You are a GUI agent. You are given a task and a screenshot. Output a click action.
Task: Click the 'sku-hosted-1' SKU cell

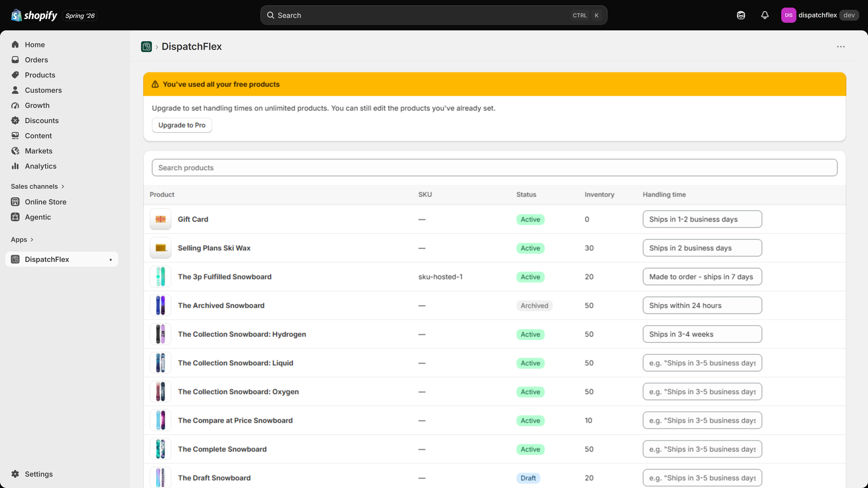point(441,277)
